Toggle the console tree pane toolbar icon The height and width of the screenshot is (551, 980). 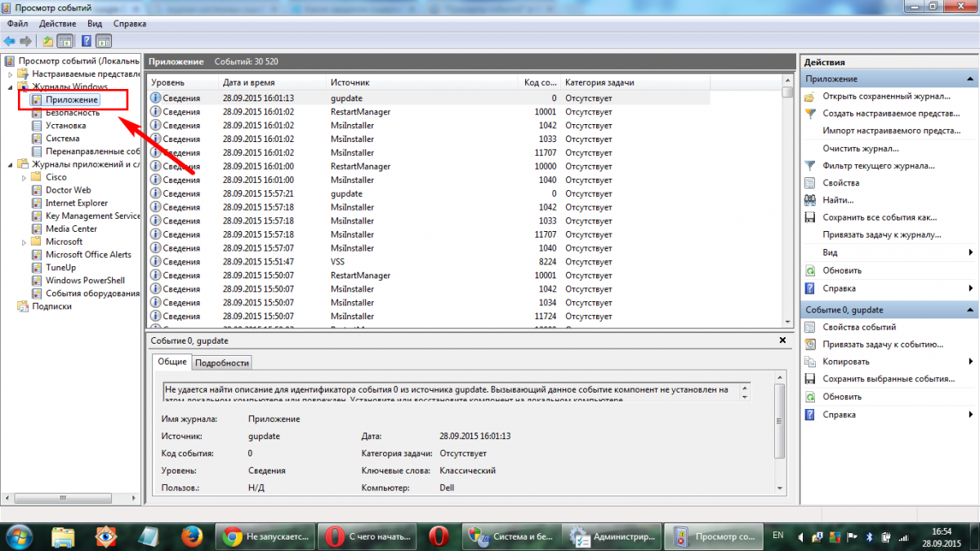(x=65, y=41)
